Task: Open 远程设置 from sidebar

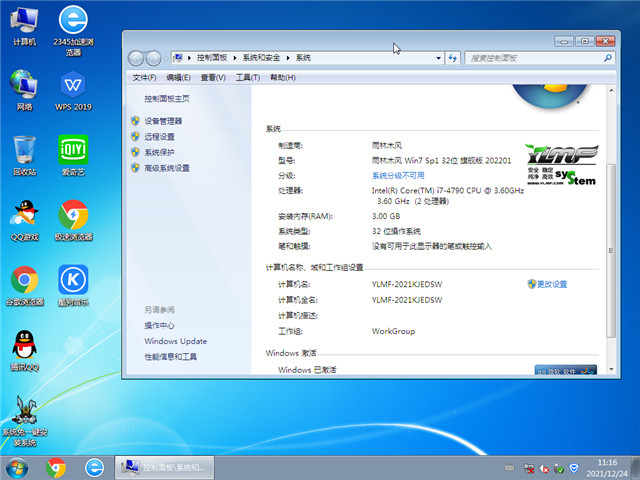Action: [x=160, y=136]
